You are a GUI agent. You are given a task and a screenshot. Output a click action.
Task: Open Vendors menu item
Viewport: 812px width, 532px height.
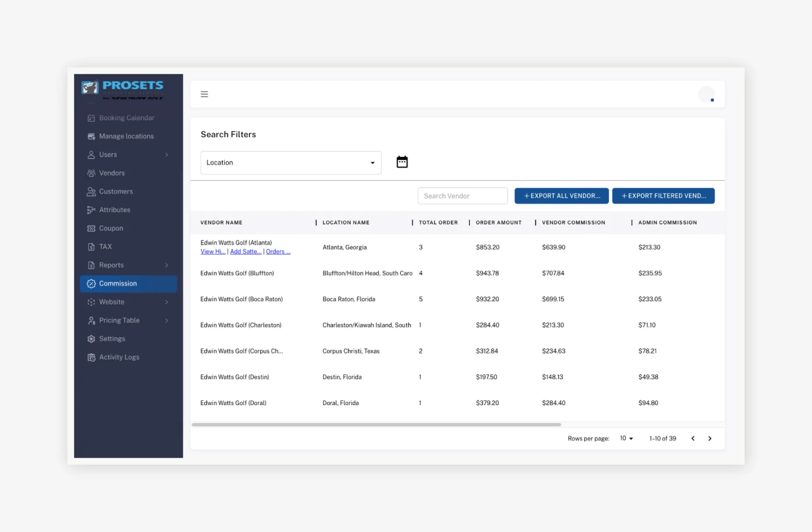[x=112, y=173]
